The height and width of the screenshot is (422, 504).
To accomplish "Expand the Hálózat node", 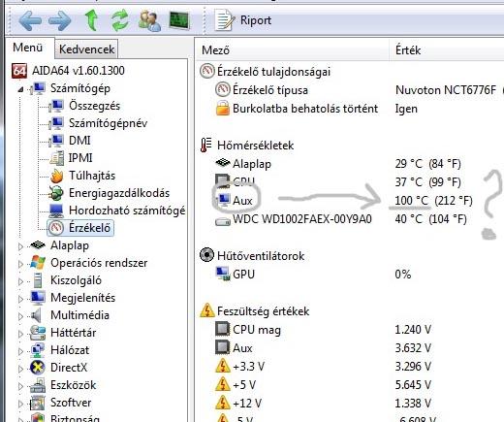I will (x=20, y=351).
